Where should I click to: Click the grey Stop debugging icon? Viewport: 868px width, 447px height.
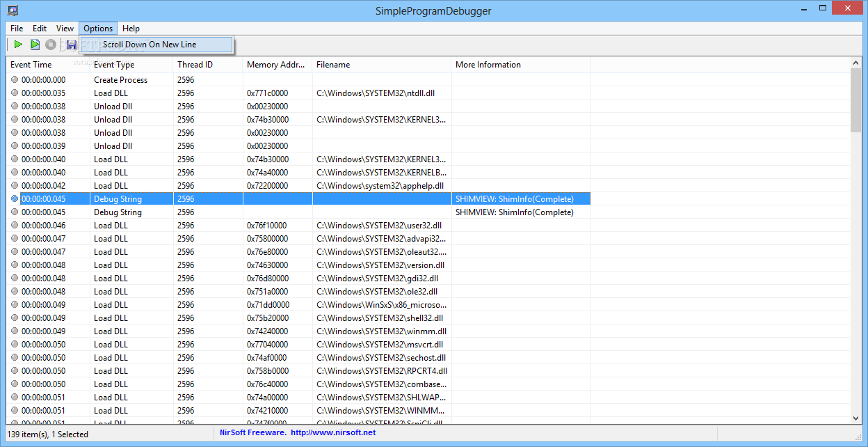[x=51, y=45]
